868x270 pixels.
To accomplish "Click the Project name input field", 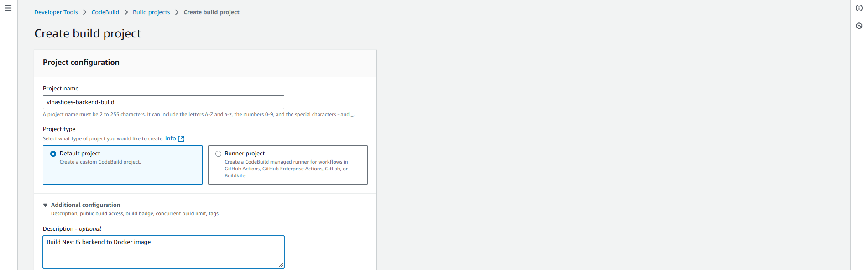I will click(163, 102).
